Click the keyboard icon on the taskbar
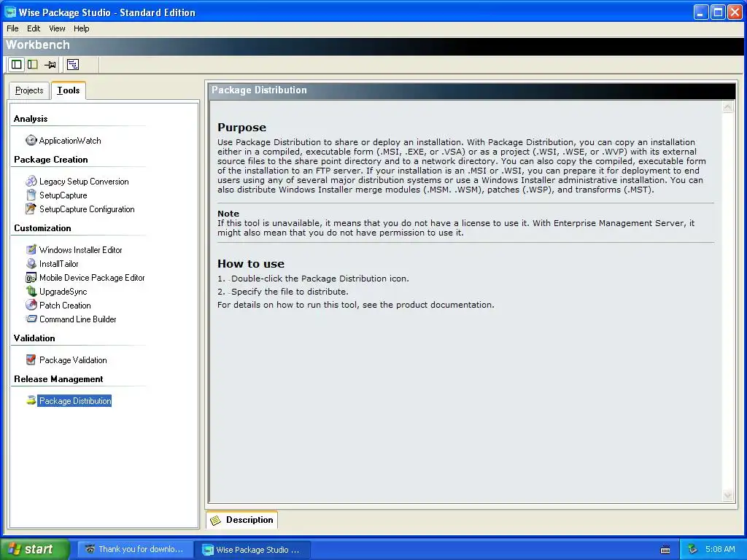This screenshot has height=560, width=747. pos(665,550)
